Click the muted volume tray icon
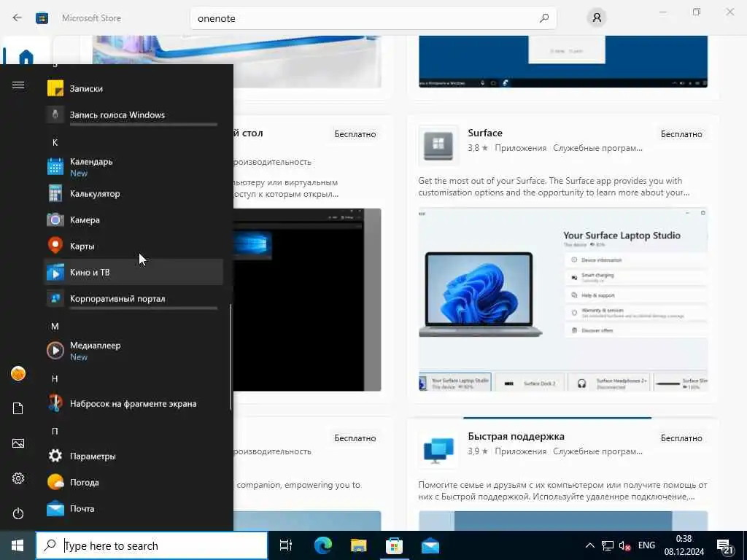 point(624,545)
